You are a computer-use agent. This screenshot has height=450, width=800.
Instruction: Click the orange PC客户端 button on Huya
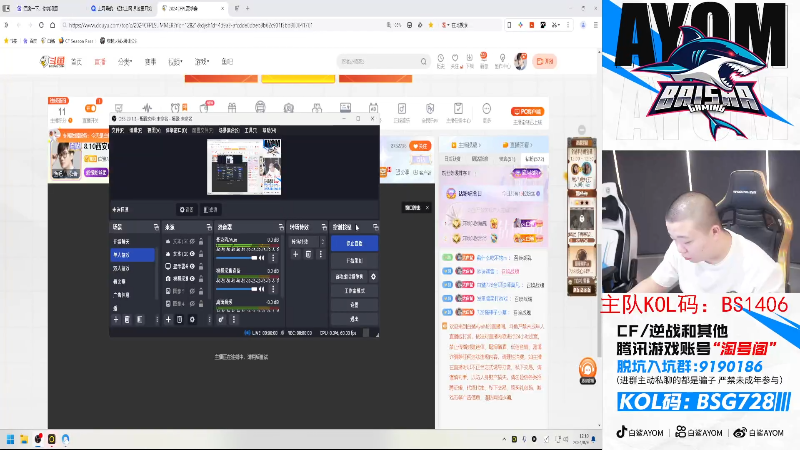click(x=528, y=112)
